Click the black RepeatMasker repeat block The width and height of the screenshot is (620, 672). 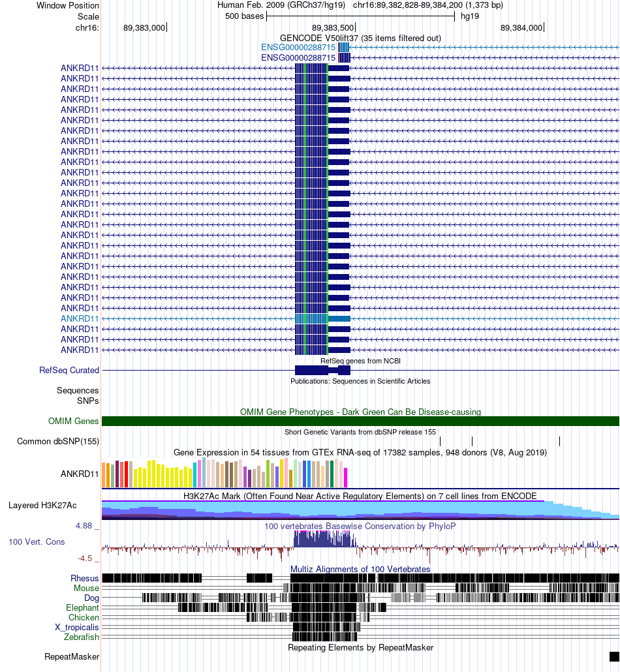614,656
